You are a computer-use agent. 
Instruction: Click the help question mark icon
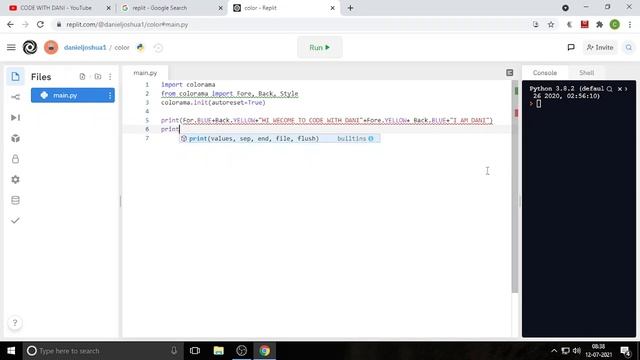pyautogui.click(x=15, y=323)
